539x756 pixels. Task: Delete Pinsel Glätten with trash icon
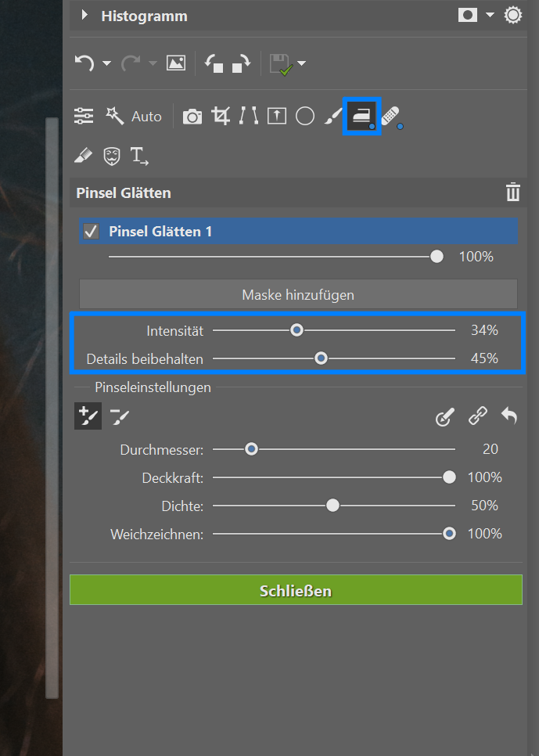[x=513, y=192]
